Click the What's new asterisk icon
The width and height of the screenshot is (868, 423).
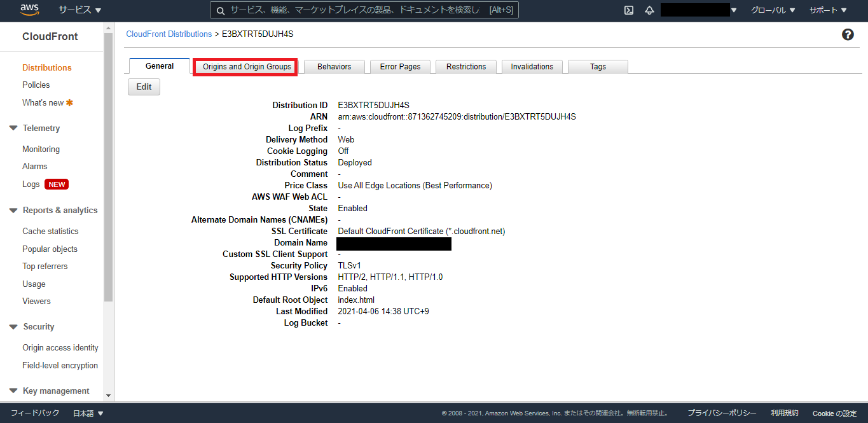70,102
